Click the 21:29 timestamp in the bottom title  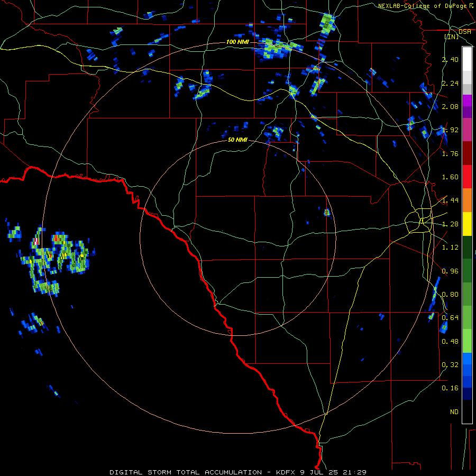pos(355,472)
